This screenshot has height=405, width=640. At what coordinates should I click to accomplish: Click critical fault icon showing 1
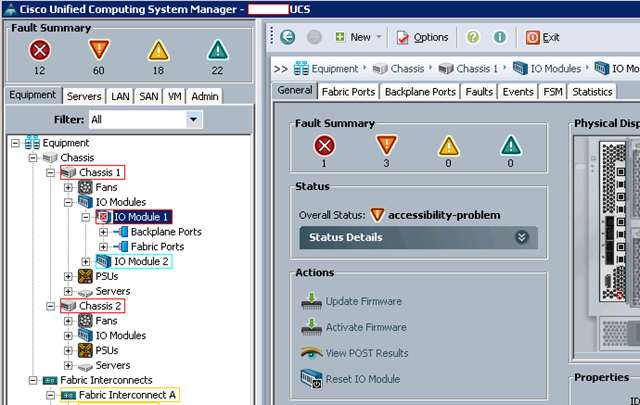tap(324, 145)
